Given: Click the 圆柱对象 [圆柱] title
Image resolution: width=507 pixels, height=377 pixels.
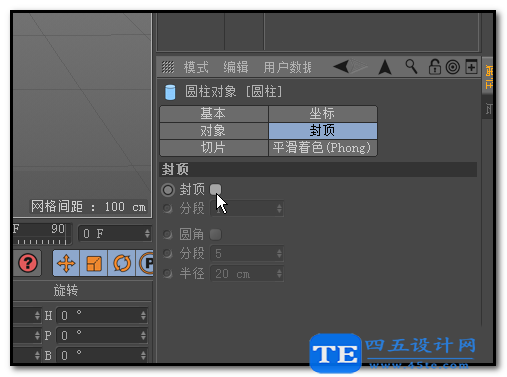Looking at the screenshot, I should (x=233, y=92).
